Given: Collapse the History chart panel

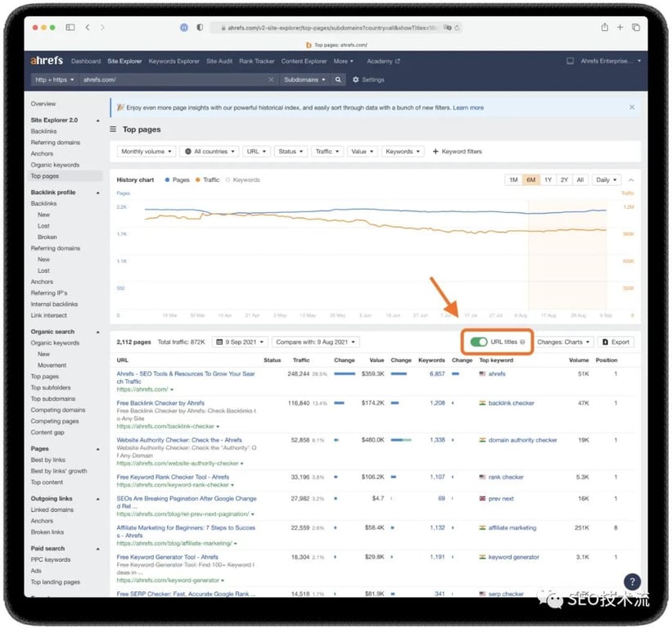Looking at the screenshot, I should click(x=630, y=179).
